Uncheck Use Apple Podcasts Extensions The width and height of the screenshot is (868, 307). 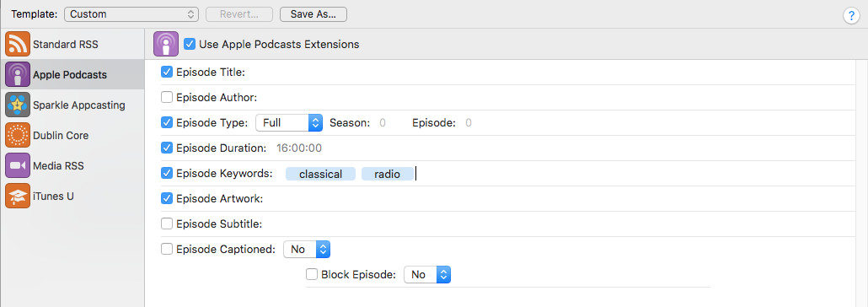point(190,44)
